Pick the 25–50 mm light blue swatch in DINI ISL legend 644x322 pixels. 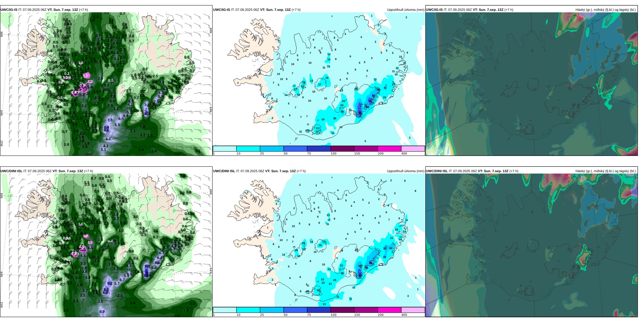272,310
